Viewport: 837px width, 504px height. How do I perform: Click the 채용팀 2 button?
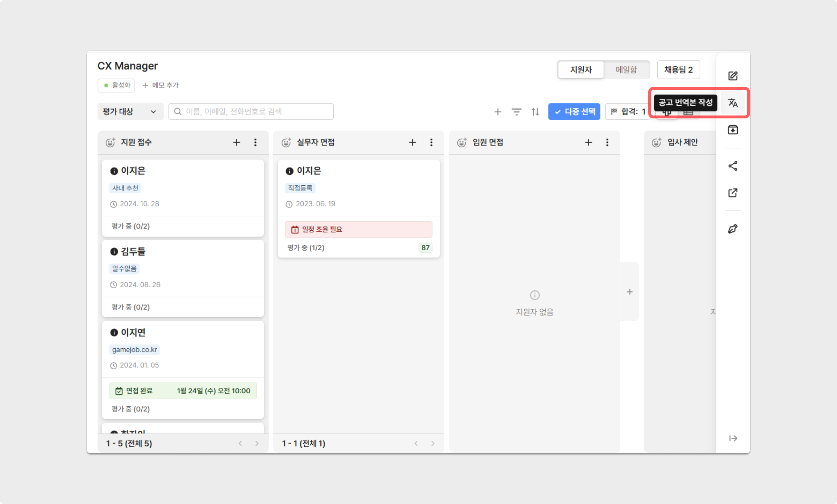pos(678,70)
